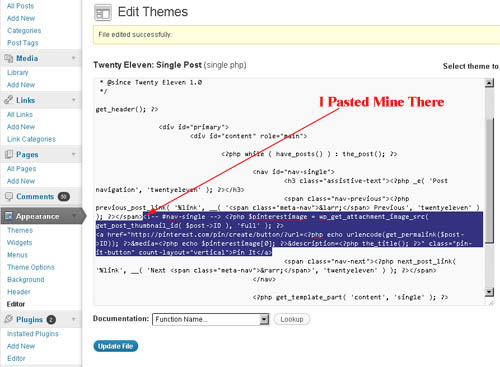Click the 'Documentation:' label
Viewport: 500px width, 367px height.
tap(121, 319)
